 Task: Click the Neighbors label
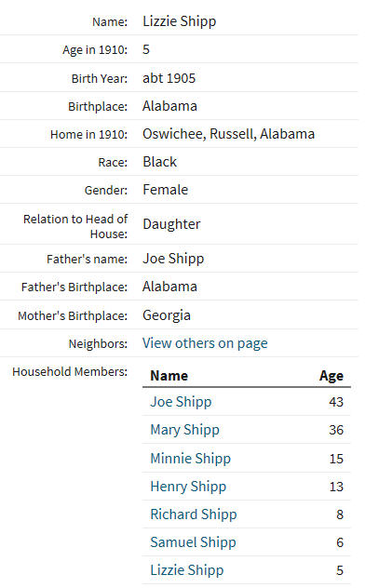tap(98, 343)
